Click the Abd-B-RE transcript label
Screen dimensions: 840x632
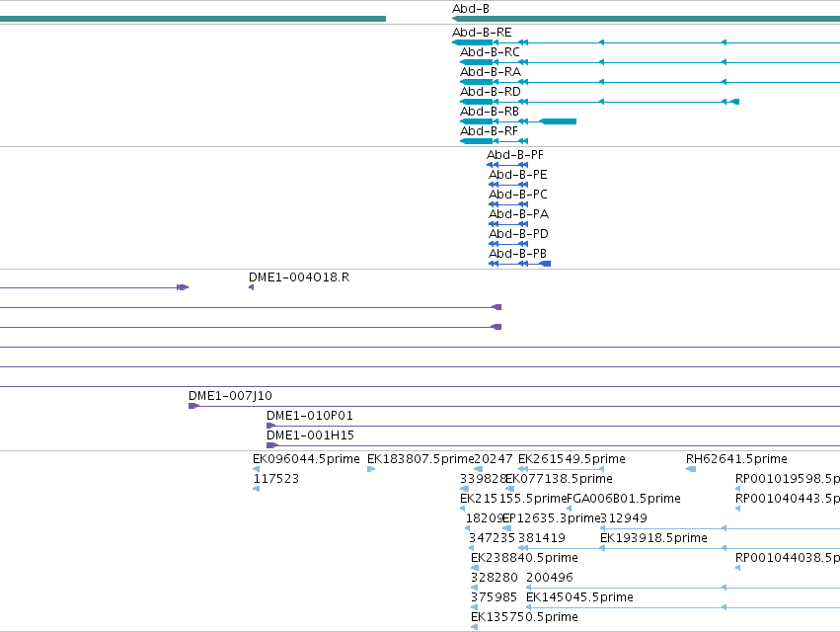click(x=482, y=33)
